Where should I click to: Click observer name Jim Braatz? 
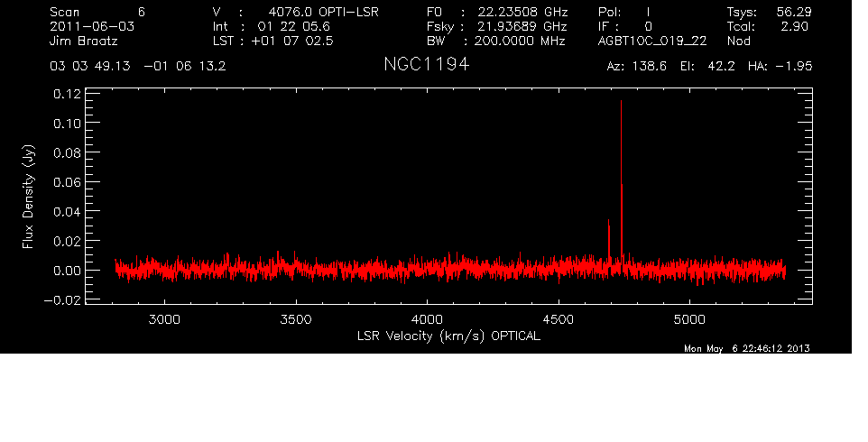click(x=84, y=41)
